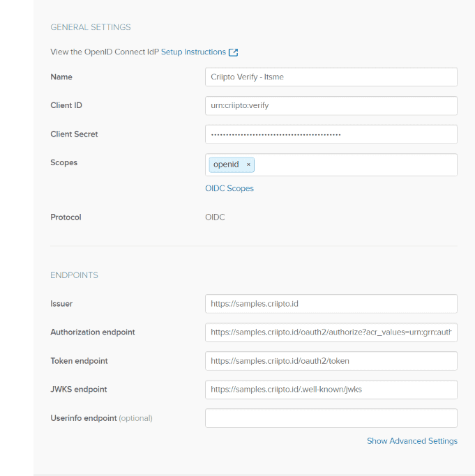Click the Name label
This screenshot has height=476, width=475.
[61, 77]
